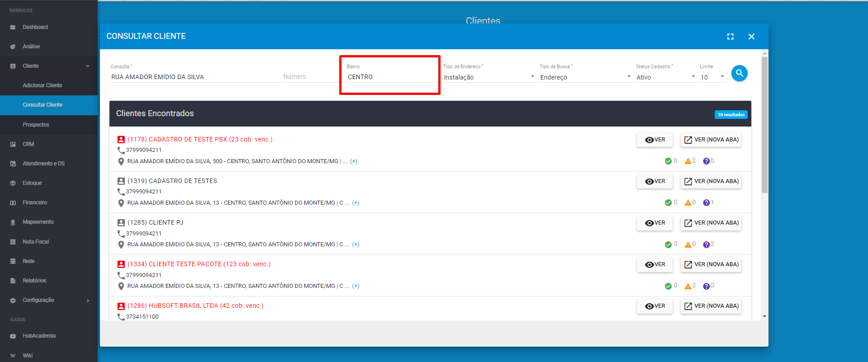Click the location pin of client 1334
This screenshot has height=362, width=868.
point(121,286)
